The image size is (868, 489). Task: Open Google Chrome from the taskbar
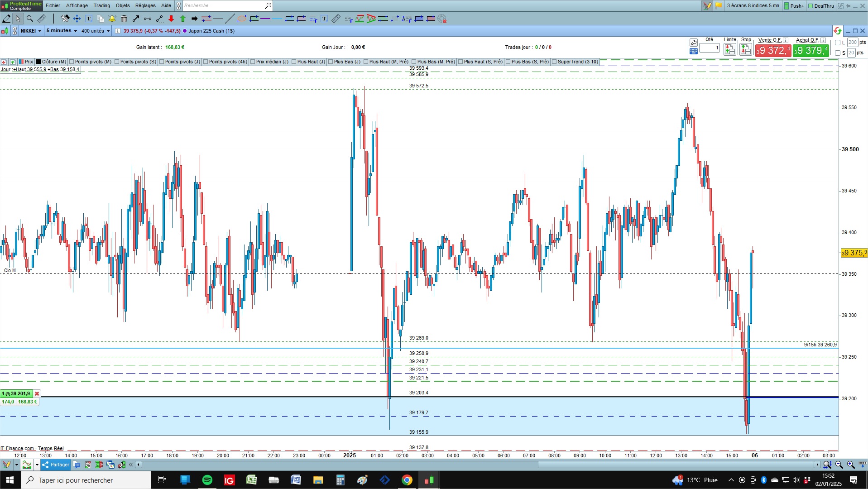click(x=407, y=480)
